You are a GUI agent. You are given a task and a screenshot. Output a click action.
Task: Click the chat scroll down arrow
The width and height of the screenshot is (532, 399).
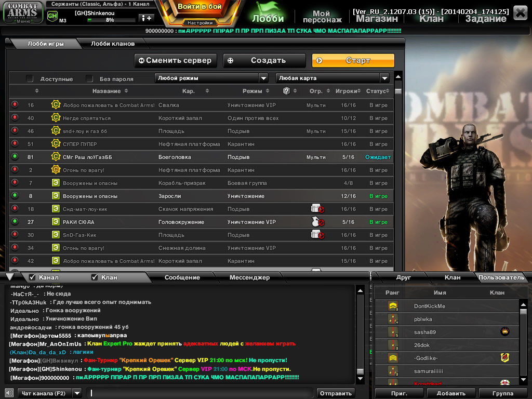point(360,379)
